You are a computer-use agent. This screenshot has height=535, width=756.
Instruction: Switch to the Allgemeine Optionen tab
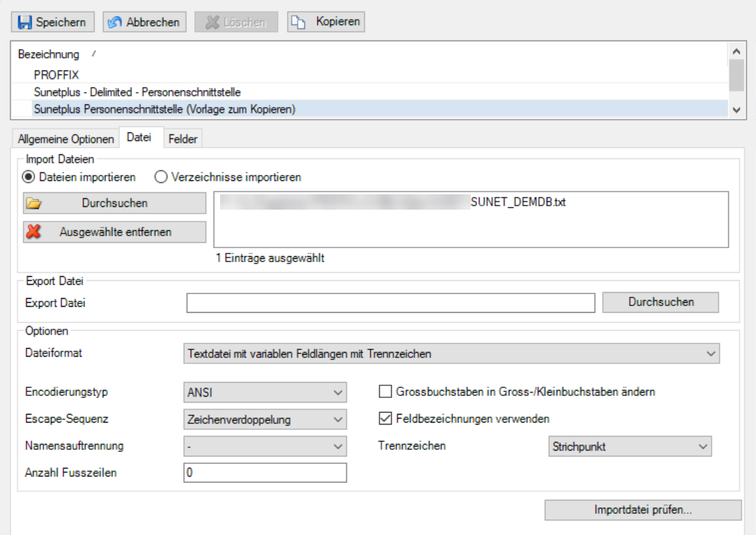[66, 139]
